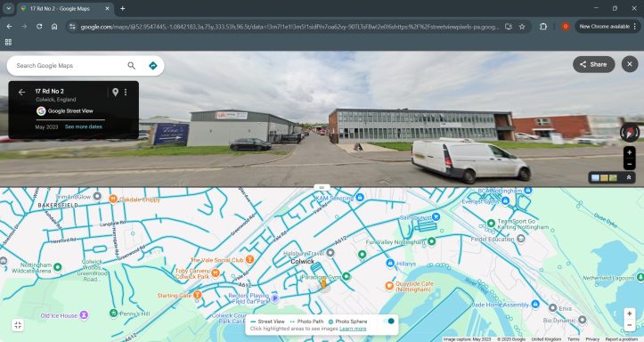Click the Learn more link

(x=353, y=329)
